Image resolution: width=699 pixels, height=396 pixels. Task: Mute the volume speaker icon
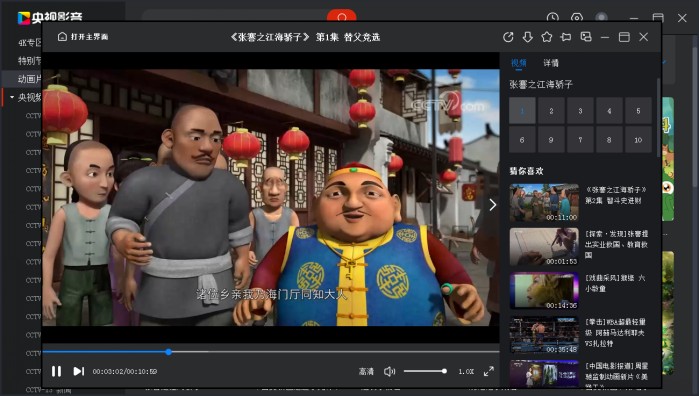coord(389,371)
